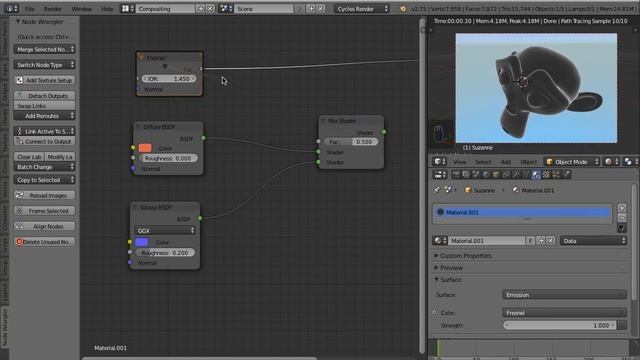Add a new scene
The height and width of the screenshot is (360, 640).
click(x=311, y=9)
